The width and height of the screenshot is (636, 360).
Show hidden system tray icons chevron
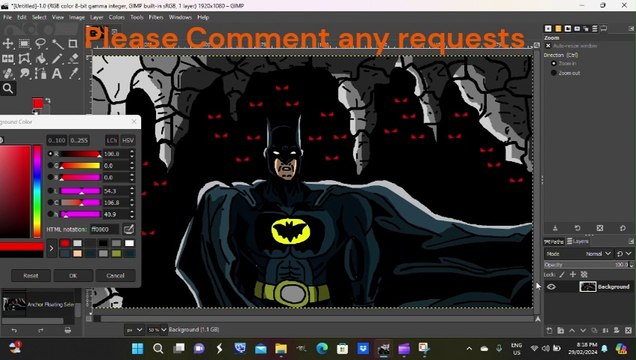[x=469, y=349]
